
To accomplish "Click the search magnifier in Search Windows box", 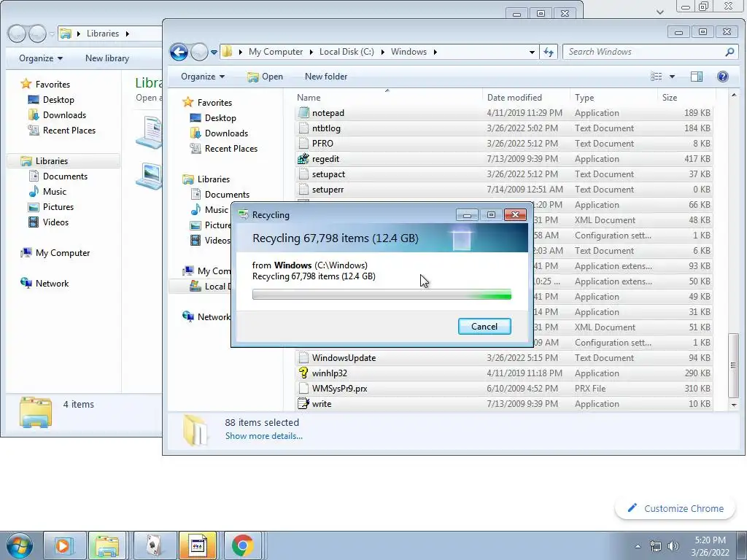I will [x=729, y=52].
